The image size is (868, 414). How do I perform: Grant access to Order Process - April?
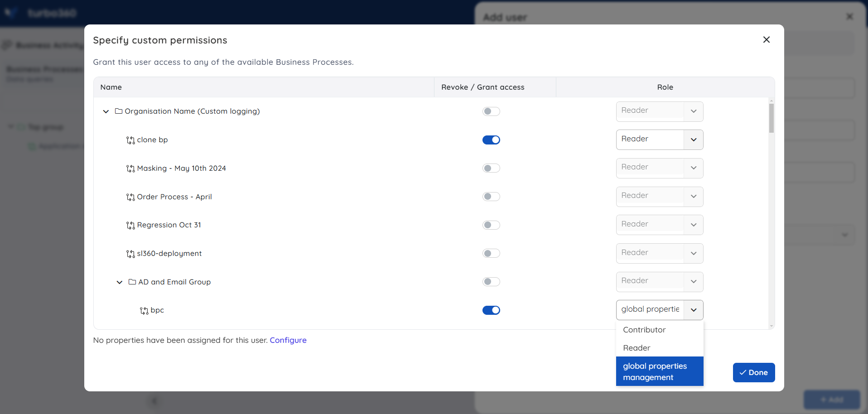point(491,197)
